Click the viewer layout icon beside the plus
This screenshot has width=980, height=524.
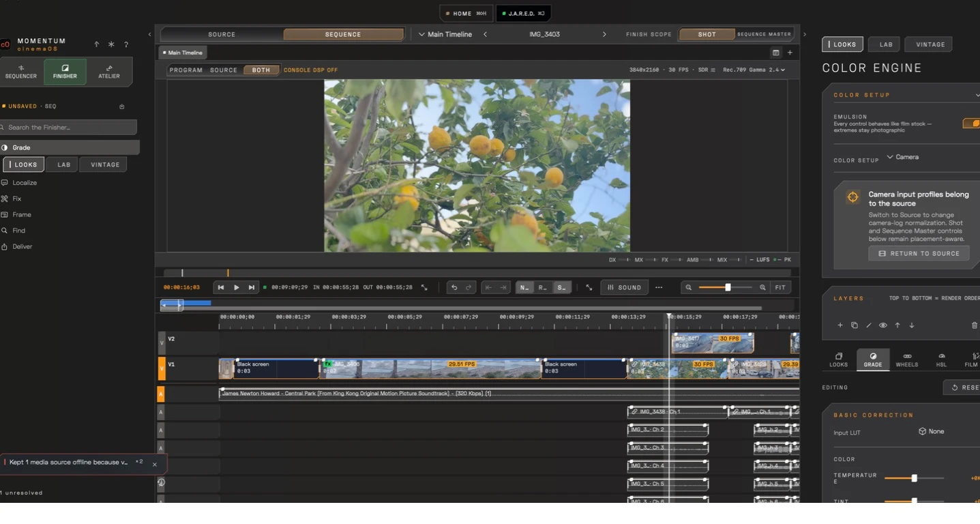coord(775,53)
